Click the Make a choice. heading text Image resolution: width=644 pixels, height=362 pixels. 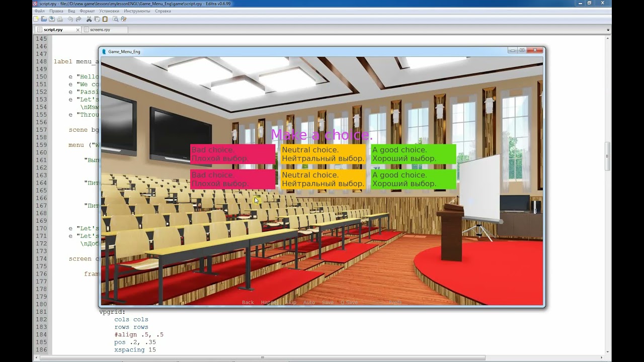click(x=322, y=135)
